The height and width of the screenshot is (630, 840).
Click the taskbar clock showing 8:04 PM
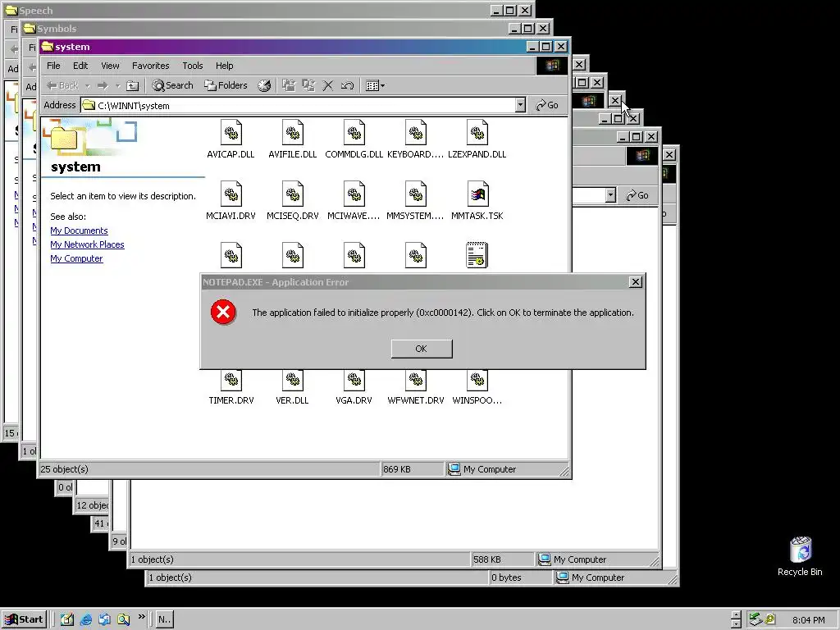808,620
